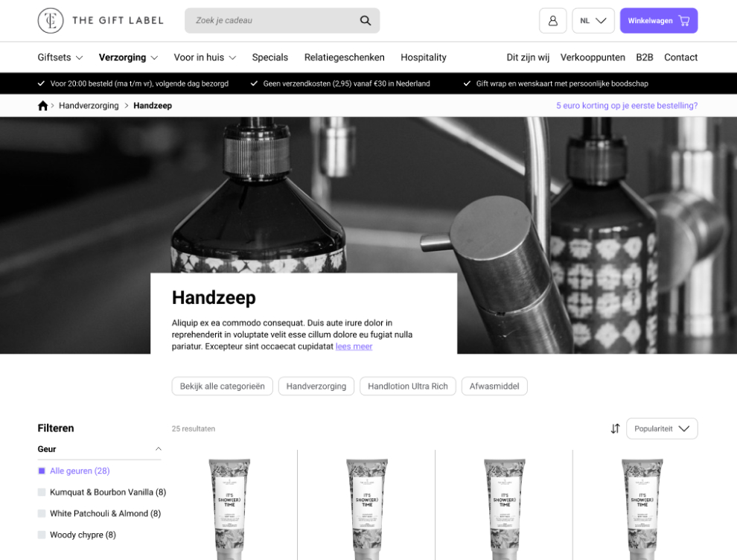
Task: Check Kumquat & Bourbon Vanilla filter
Action: [x=42, y=492]
